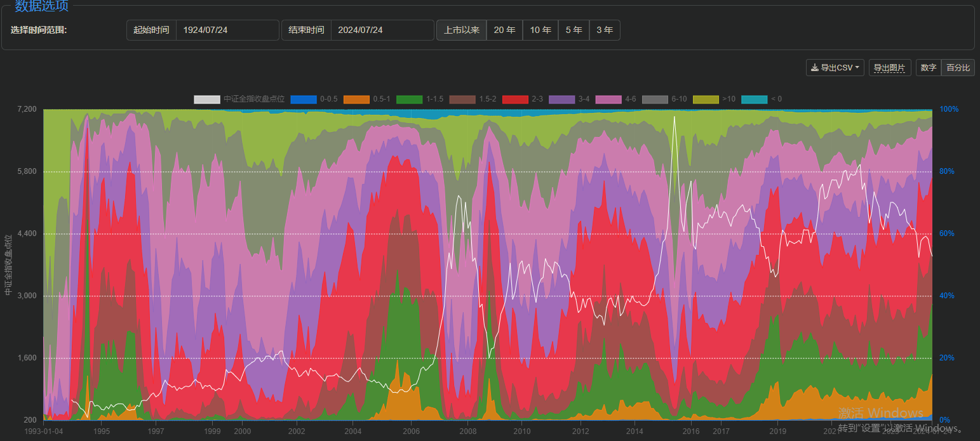Click the 导出图片 button
980x441 pixels.
click(x=889, y=68)
